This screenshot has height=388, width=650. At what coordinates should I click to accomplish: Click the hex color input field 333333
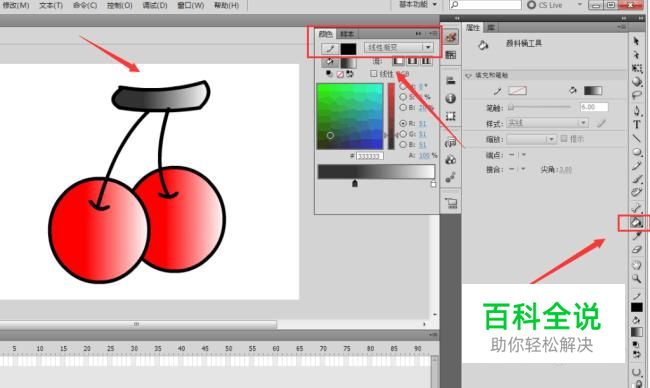tap(370, 156)
